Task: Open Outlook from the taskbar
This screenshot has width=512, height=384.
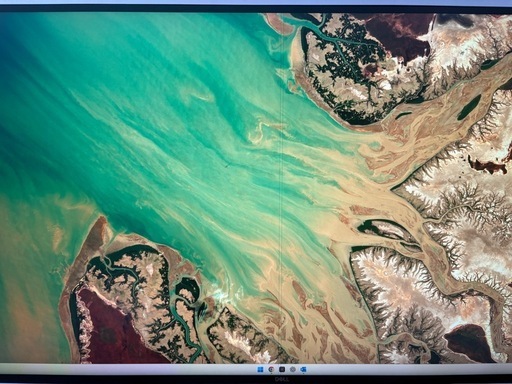Action: (x=303, y=369)
